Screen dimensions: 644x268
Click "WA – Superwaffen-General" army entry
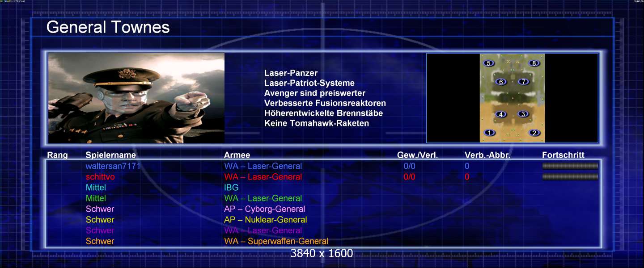pyautogui.click(x=276, y=241)
